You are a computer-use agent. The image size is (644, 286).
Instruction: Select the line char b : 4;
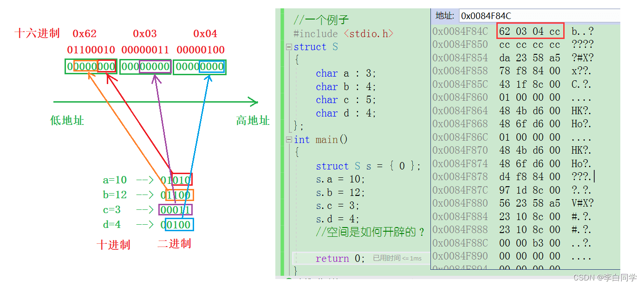click(345, 87)
